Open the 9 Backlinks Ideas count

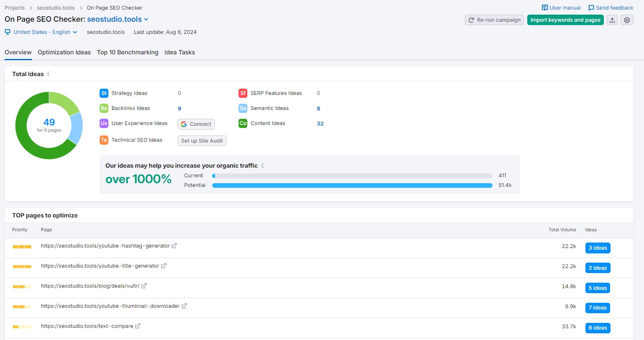click(180, 109)
